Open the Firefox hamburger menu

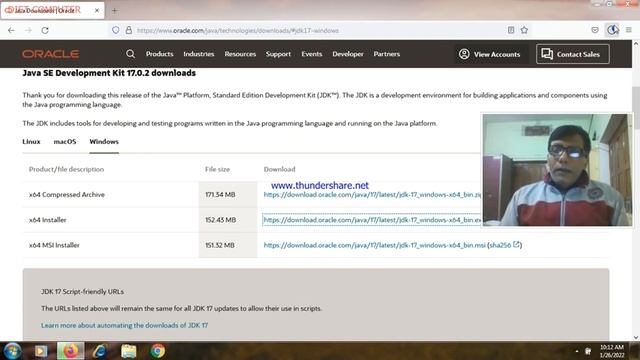(629, 30)
